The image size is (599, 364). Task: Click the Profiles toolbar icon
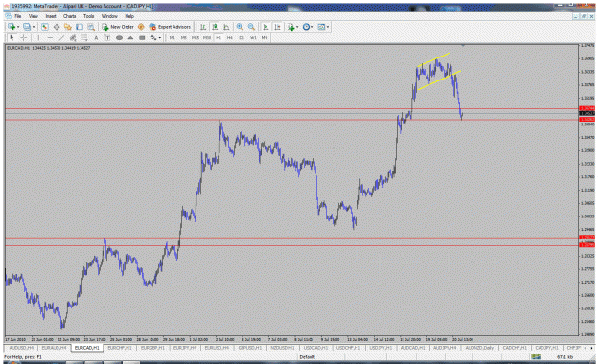[x=27, y=27]
